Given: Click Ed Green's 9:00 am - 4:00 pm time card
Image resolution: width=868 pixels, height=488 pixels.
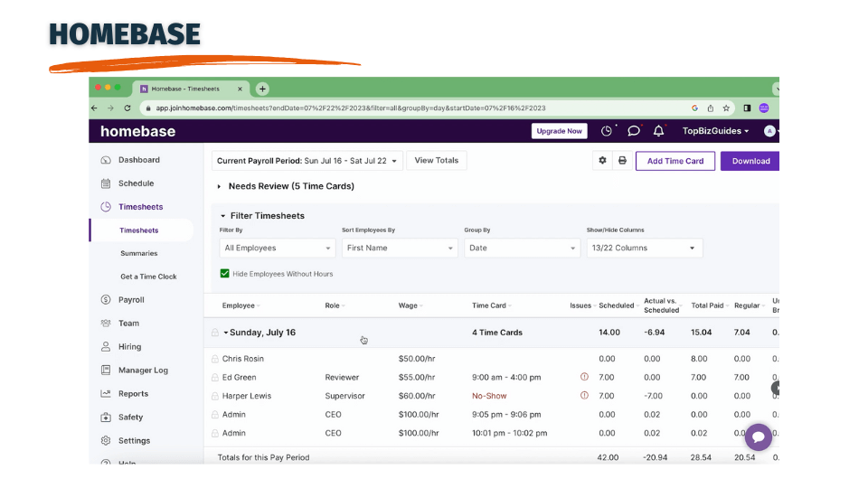Looking at the screenshot, I should (506, 378).
